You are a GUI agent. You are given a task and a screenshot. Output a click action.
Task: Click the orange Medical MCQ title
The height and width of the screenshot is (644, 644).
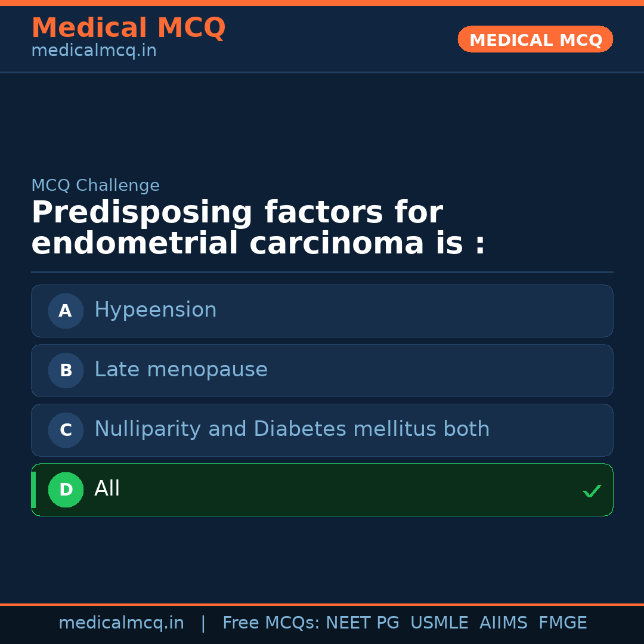click(128, 28)
